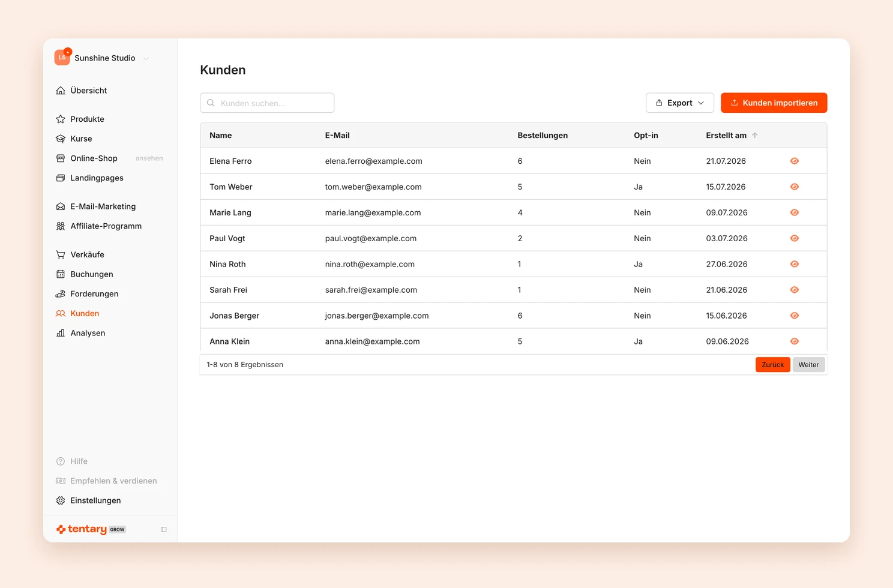Click the Weiter pagination button

809,365
